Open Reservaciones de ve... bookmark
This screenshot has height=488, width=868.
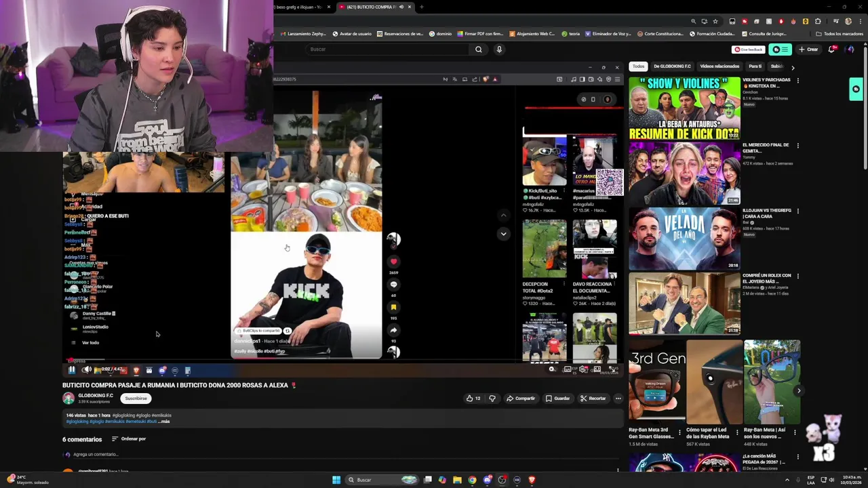coord(399,34)
